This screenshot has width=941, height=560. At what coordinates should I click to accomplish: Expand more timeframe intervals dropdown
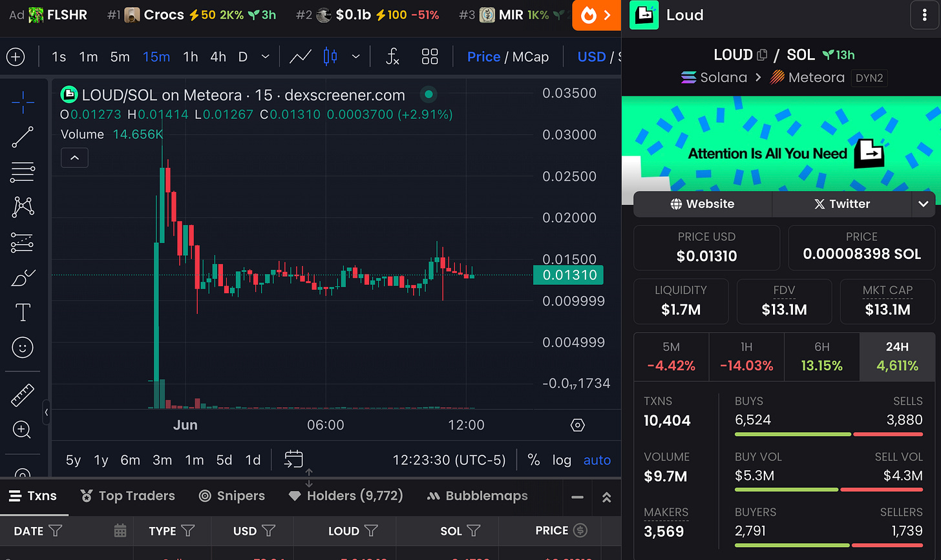265,57
